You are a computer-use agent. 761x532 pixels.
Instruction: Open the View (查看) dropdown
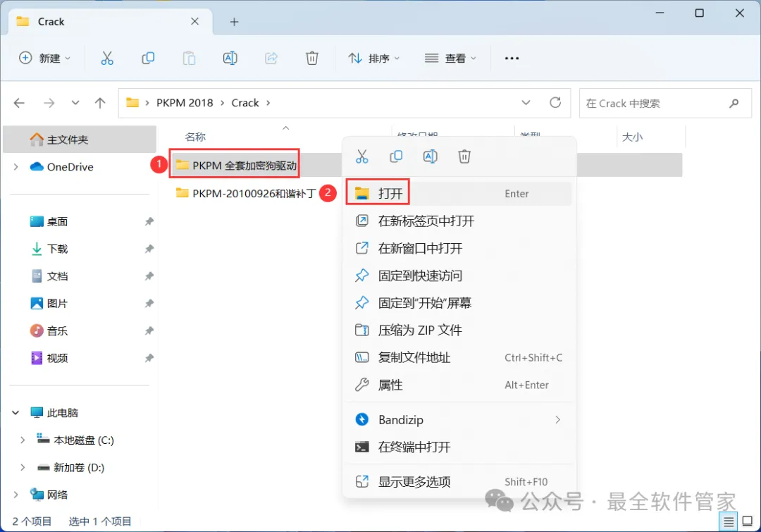pyautogui.click(x=450, y=58)
